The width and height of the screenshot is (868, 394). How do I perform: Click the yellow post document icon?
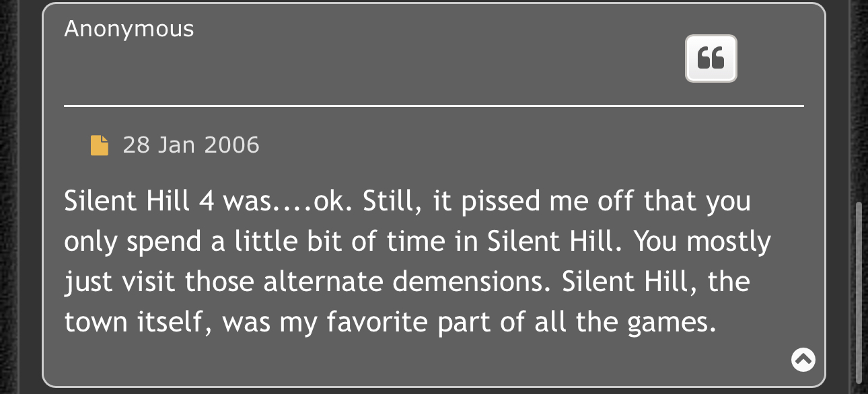[100, 145]
